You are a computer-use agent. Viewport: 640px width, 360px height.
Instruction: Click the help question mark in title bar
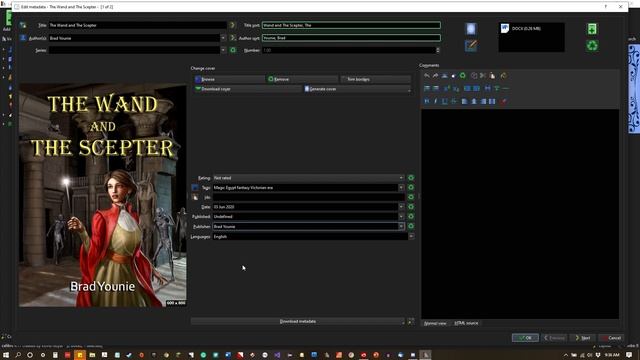[x=606, y=7]
